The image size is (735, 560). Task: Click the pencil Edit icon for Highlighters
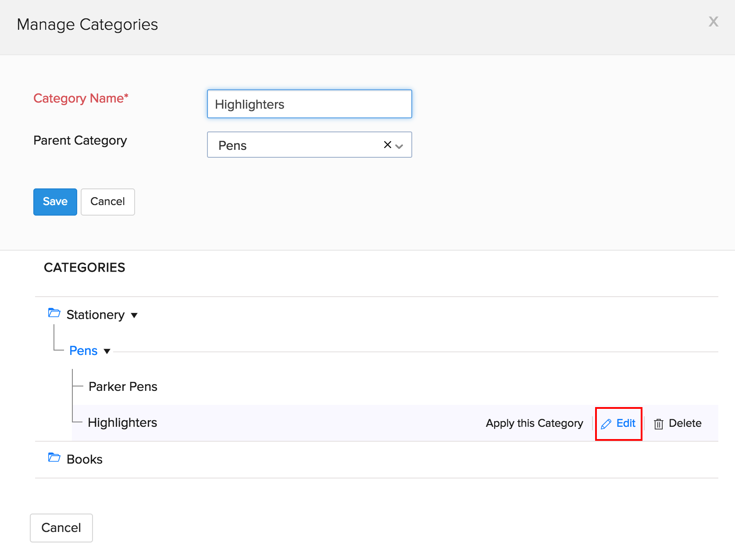tap(606, 424)
